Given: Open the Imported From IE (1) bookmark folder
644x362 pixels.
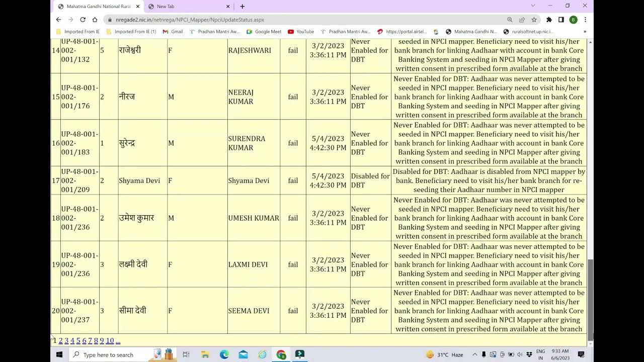Looking at the screenshot, I should click(x=131, y=32).
